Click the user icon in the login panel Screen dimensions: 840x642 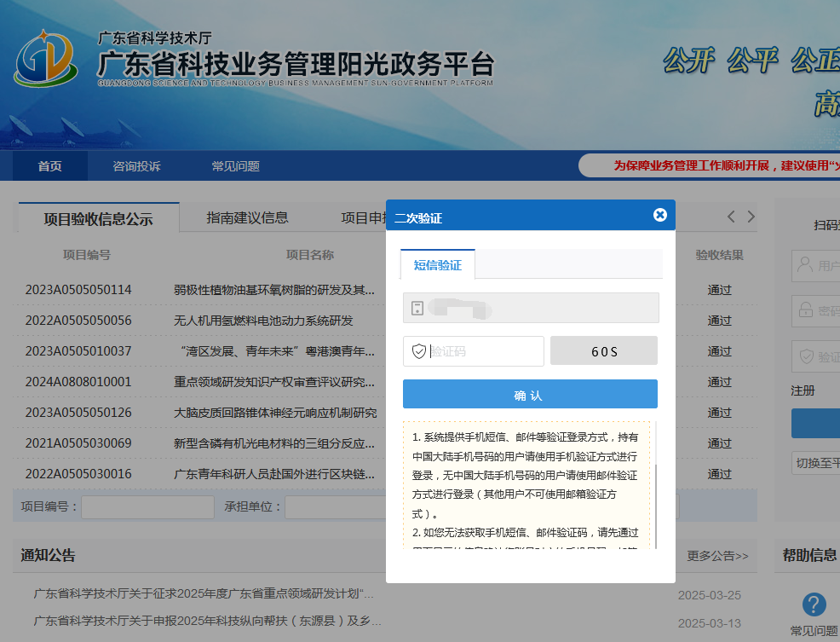click(x=804, y=265)
